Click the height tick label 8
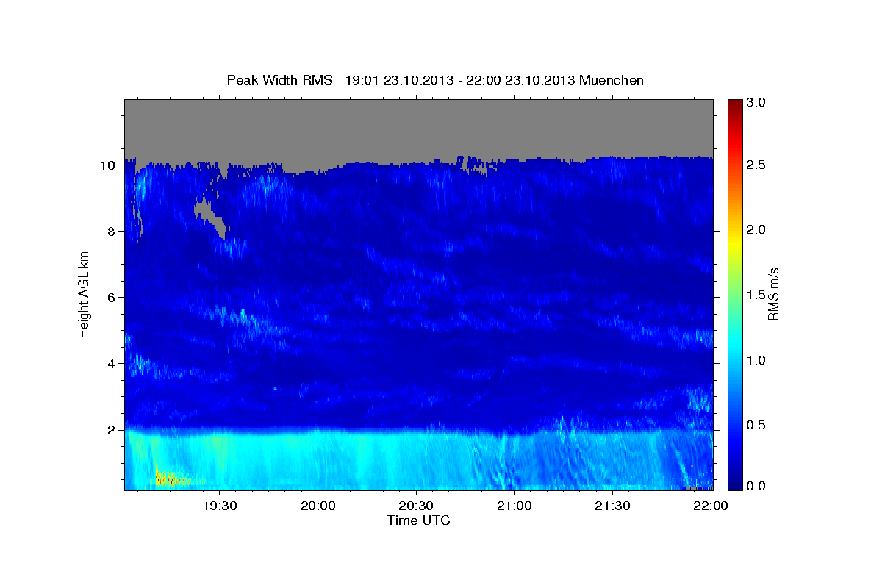This screenshot has width=882, height=588. click(110, 232)
